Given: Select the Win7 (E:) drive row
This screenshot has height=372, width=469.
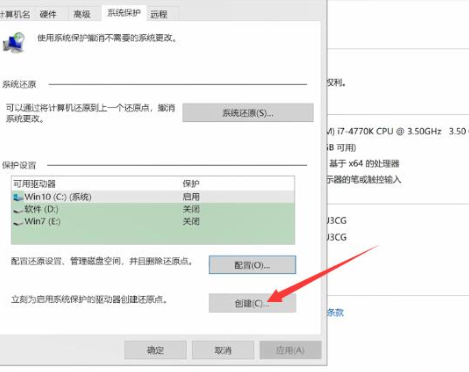Looking at the screenshot, I should pos(153,221).
